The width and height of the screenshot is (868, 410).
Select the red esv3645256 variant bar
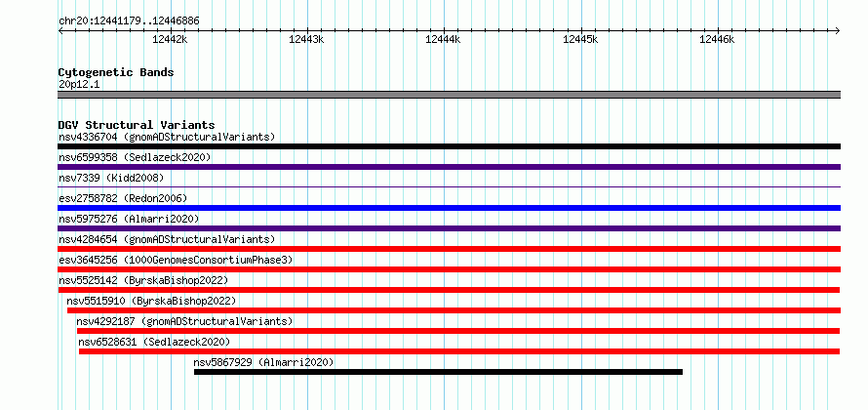(x=449, y=269)
